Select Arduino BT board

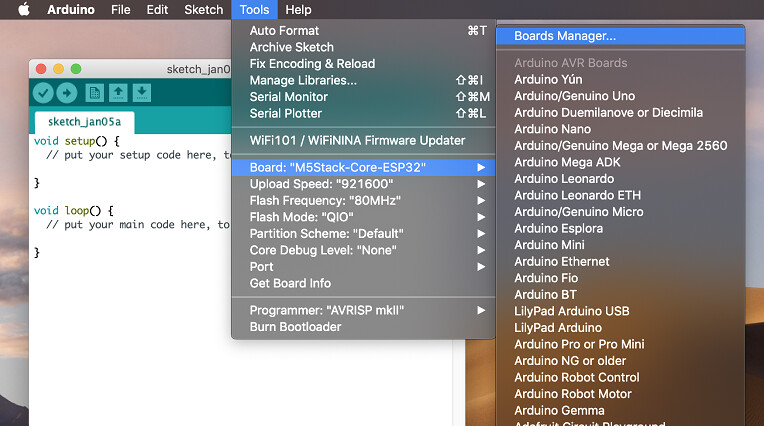(x=620, y=295)
